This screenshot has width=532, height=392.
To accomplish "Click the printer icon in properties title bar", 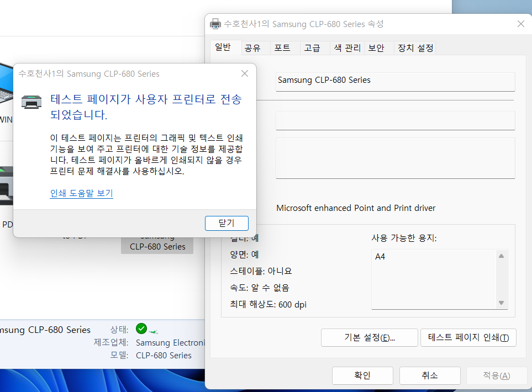I will [215, 24].
